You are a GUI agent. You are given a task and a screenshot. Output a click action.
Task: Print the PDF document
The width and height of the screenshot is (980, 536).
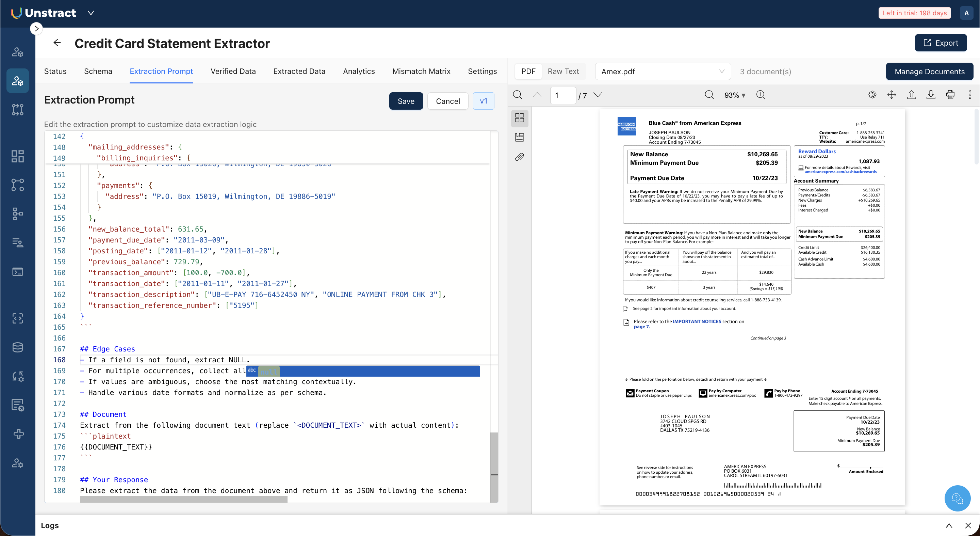(950, 95)
